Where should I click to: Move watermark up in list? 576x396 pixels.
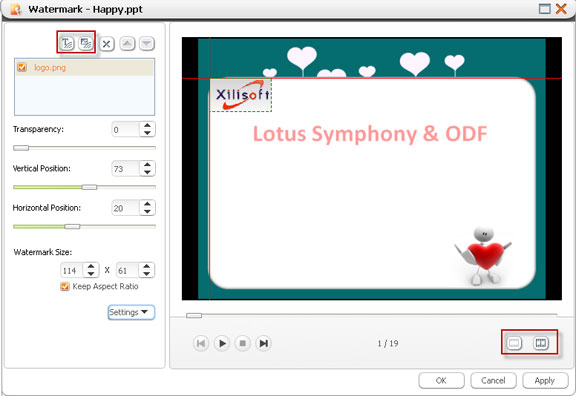[127, 44]
